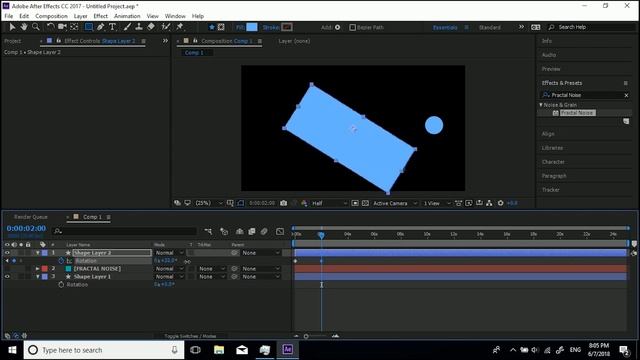Toggle Pixel Aspect Ratio Correction in viewer

click(x=458, y=203)
